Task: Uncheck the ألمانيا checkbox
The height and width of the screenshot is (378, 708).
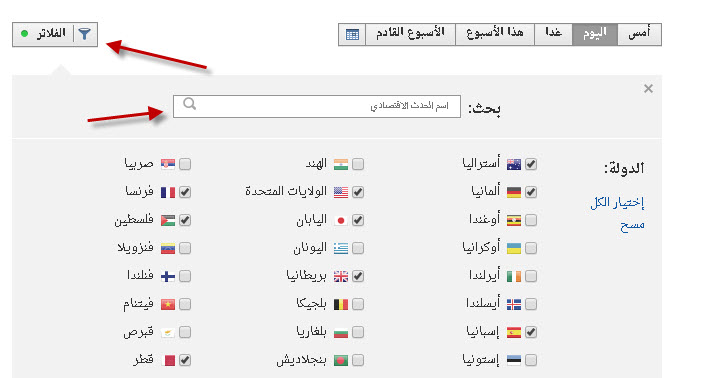Action: (x=531, y=192)
